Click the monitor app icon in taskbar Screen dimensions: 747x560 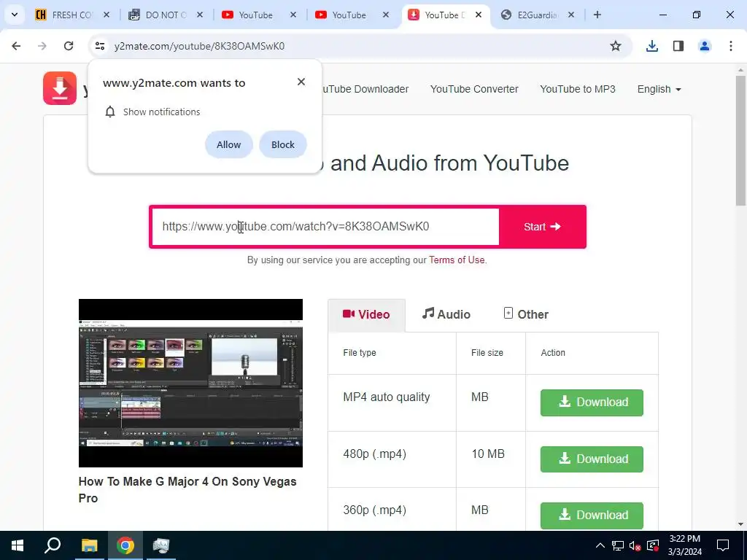coord(161,545)
